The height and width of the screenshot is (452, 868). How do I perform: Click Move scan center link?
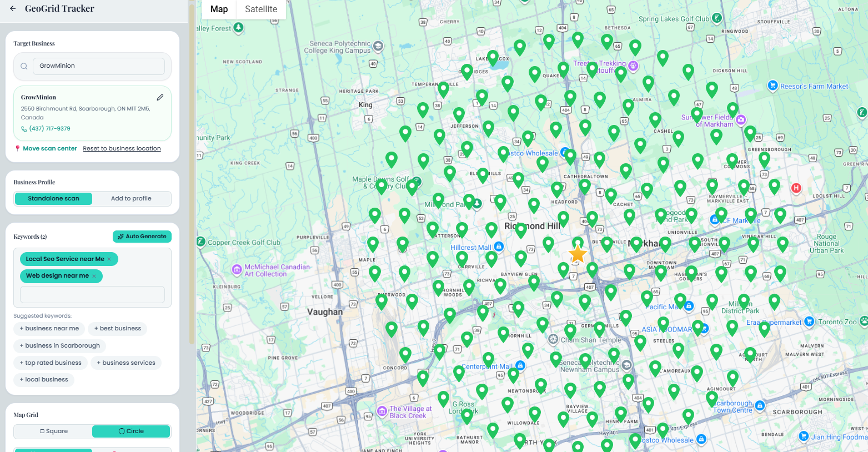click(x=50, y=148)
